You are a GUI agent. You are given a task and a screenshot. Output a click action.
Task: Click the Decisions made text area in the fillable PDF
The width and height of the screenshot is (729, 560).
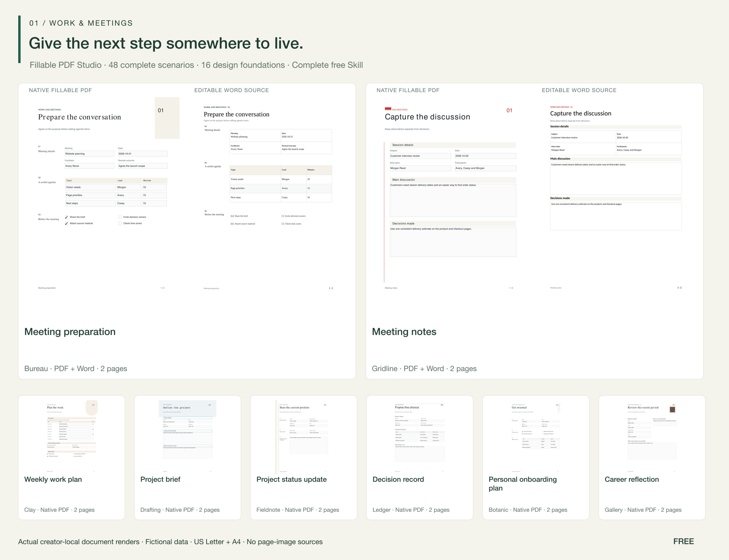[x=453, y=242]
